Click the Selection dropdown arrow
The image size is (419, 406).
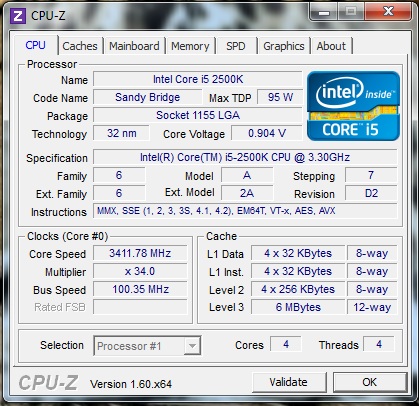pos(192,346)
